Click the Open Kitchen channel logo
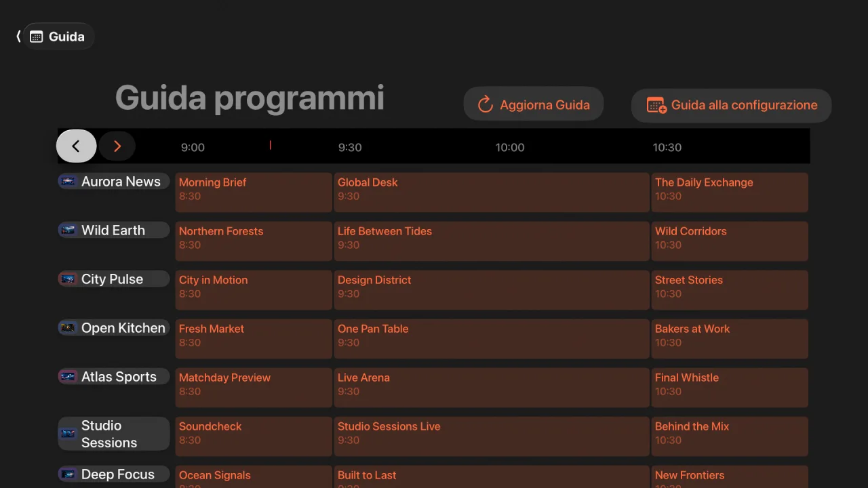The image size is (868, 488). [x=68, y=327]
